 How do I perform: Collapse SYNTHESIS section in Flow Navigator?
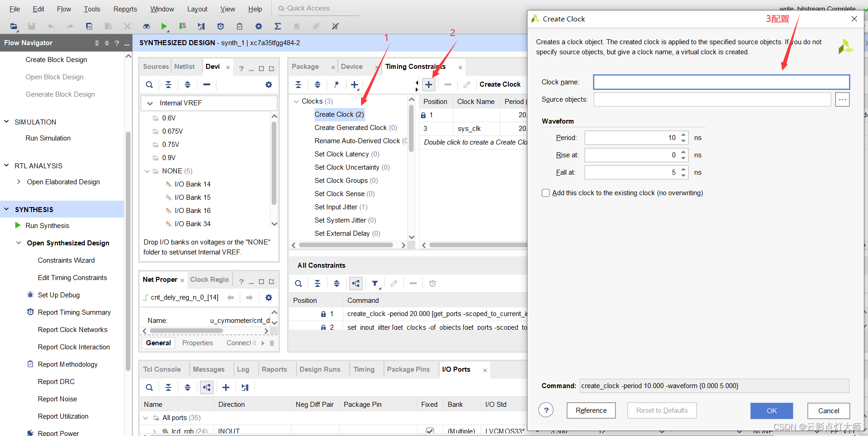click(6, 209)
